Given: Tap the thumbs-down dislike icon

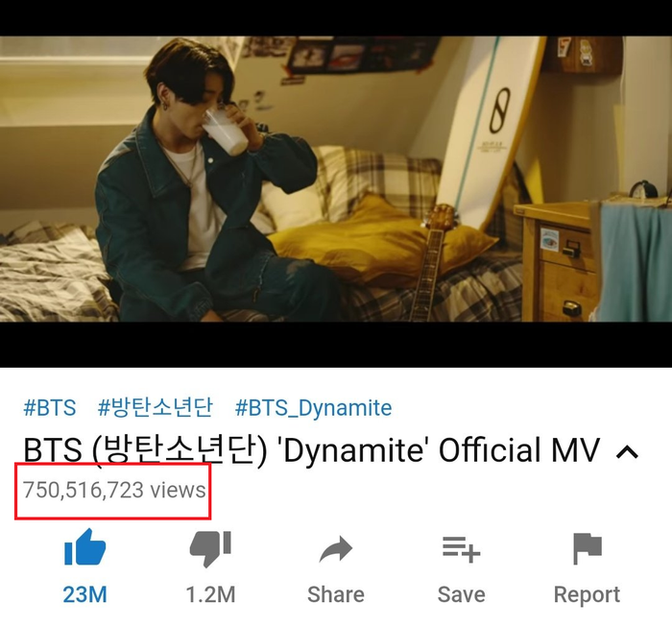Looking at the screenshot, I should pos(210,549).
